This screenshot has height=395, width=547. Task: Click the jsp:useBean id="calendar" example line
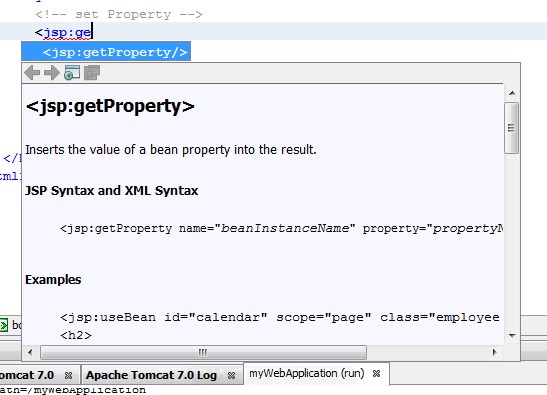point(280,318)
